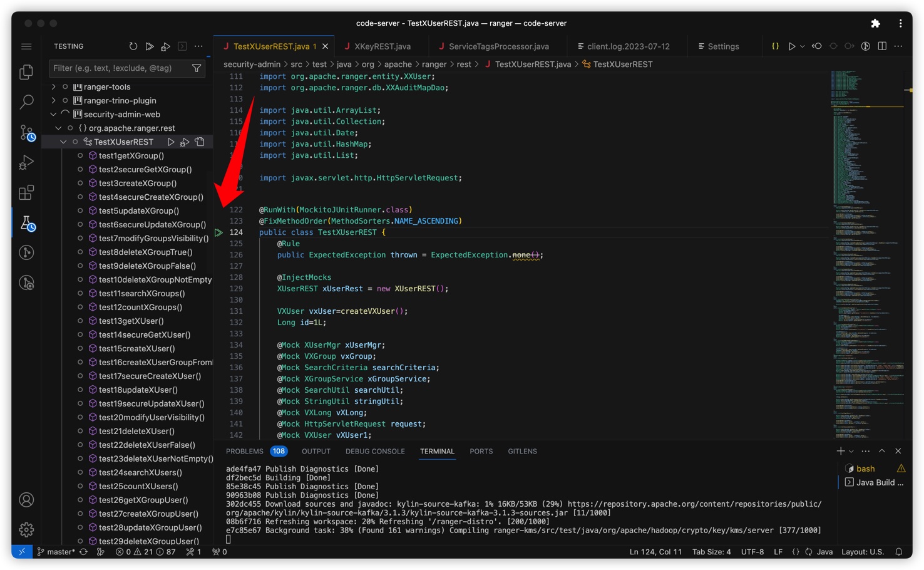
Task: Open the Manage gear icon in activity bar
Action: point(26,529)
